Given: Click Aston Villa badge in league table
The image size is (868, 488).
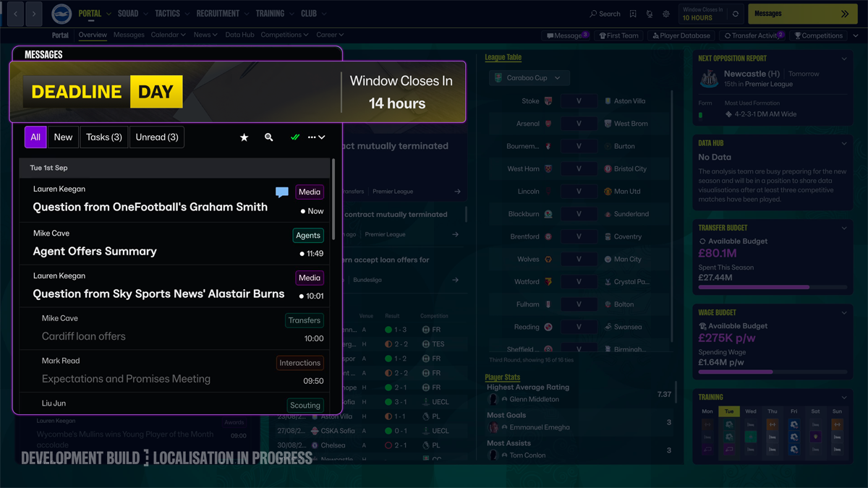Looking at the screenshot, I should 608,101.
